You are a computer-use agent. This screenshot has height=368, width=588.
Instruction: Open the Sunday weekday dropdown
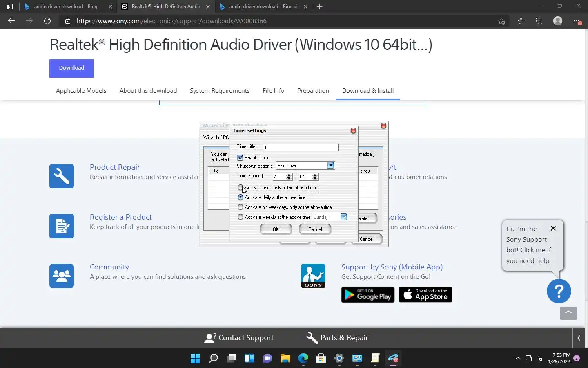click(x=344, y=217)
